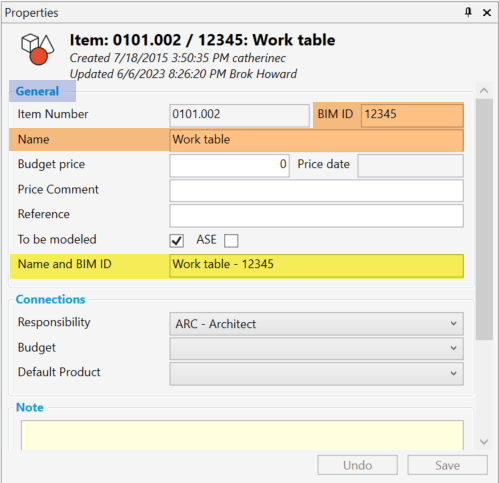Close the Properties panel
Image resolution: width=499 pixels, height=483 pixels.
pos(487,13)
